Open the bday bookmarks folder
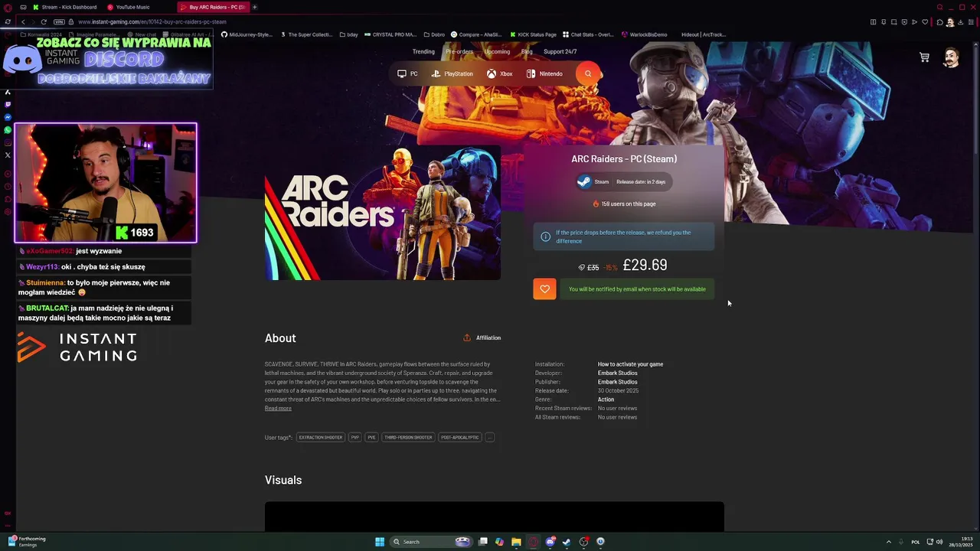Screen dimensions: 980x551 point(349,34)
